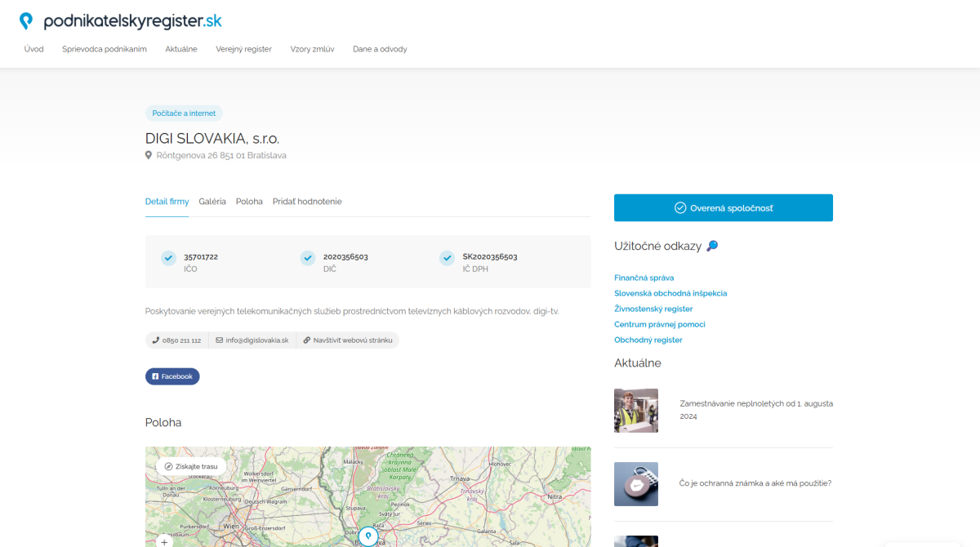Open the Obchodný register link
Viewport: 980px width, 547px height.
pyautogui.click(x=648, y=340)
